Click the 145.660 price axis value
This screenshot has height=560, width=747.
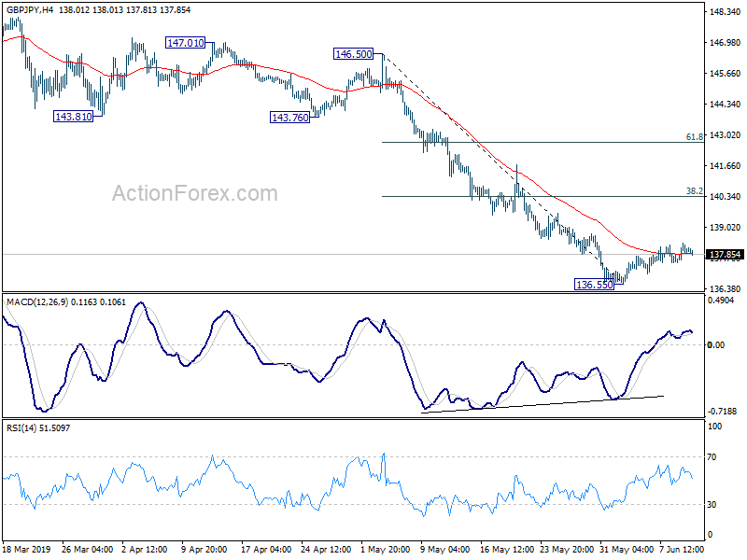coord(726,74)
